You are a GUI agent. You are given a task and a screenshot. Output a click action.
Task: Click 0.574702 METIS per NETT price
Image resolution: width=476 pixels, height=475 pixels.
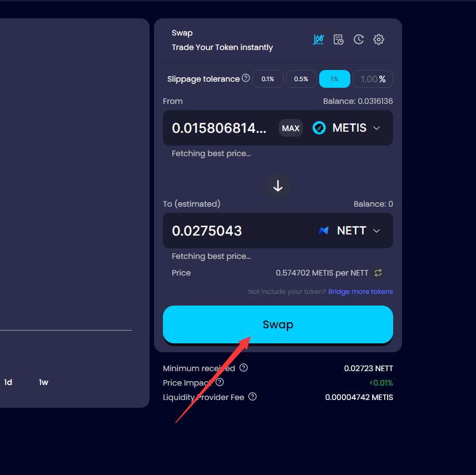coord(322,273)
